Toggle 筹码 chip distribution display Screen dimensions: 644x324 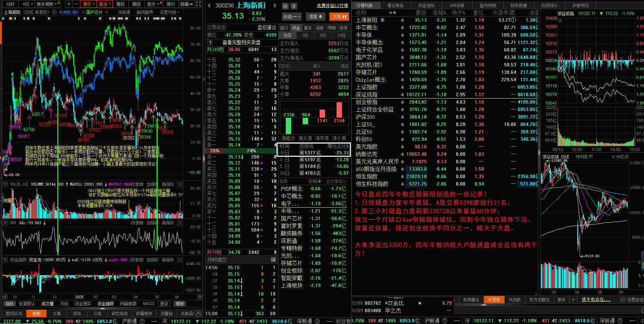tap(120, 4)
